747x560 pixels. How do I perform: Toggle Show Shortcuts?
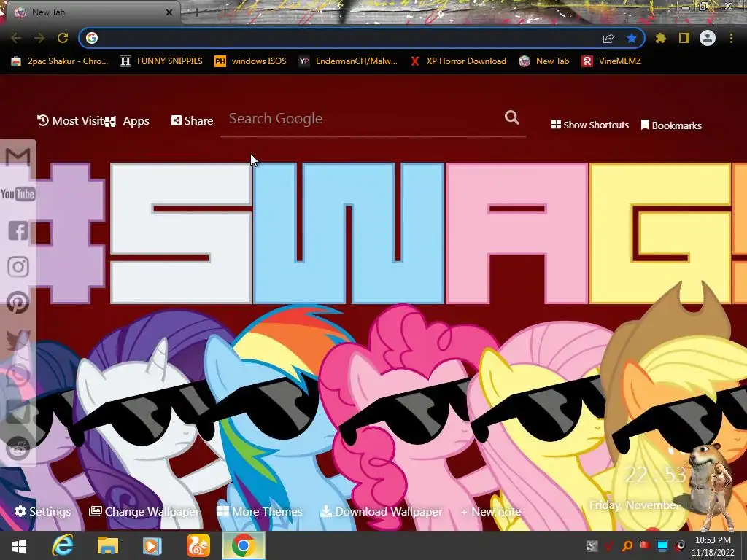[589, 125]
